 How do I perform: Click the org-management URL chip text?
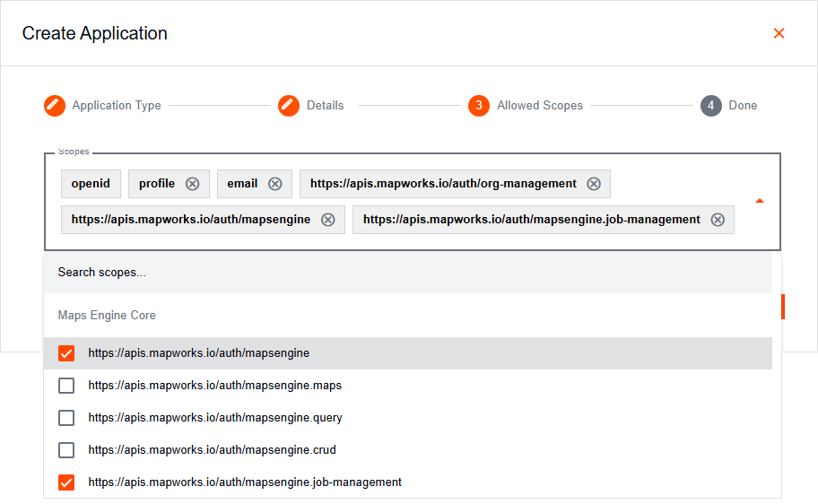pos(443,184)
